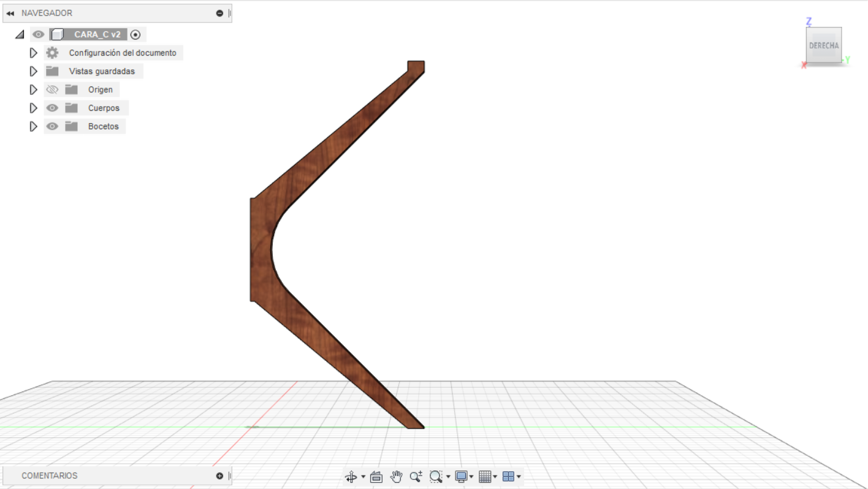This screenshot has height=489, width=868.
Task: Click the COMENTARIOS panel grip handle
Action: point(229,476)
